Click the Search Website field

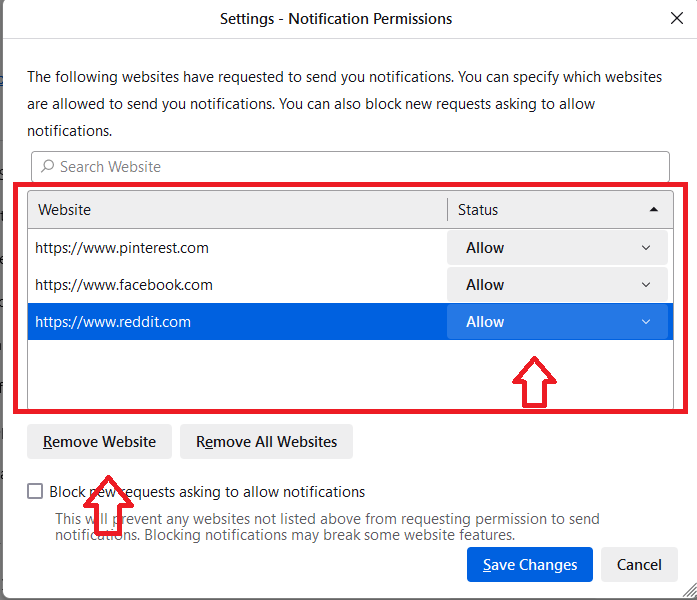coord(350,167)
